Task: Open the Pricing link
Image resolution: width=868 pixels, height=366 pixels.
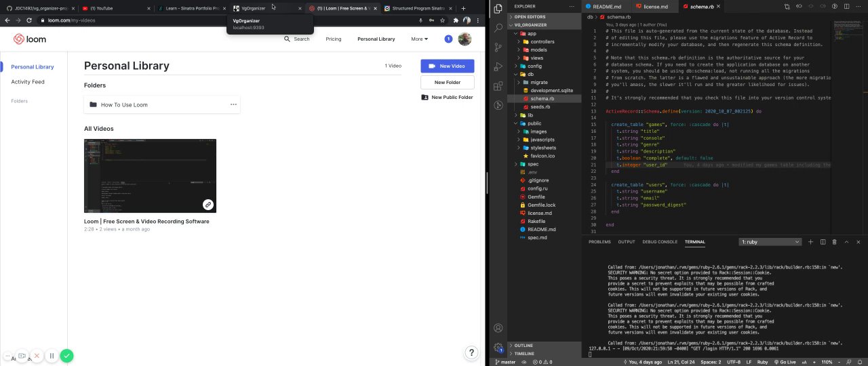Action: coord(334,39)
